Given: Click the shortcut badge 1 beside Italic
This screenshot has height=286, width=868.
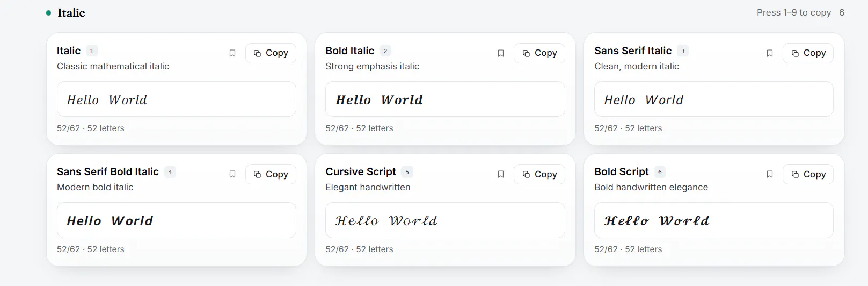Looking at the screenshot, I should (92, 51).
